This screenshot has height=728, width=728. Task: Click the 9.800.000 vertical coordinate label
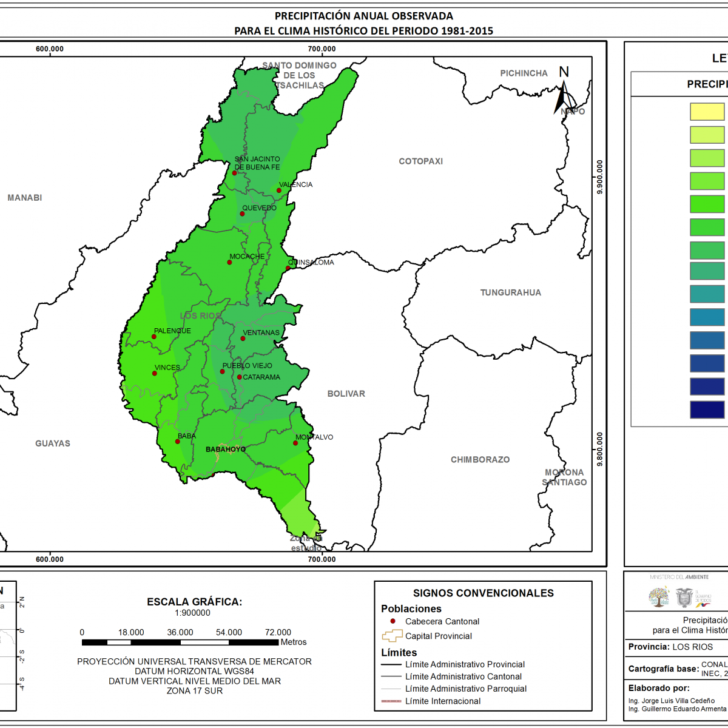pos(600,449)
